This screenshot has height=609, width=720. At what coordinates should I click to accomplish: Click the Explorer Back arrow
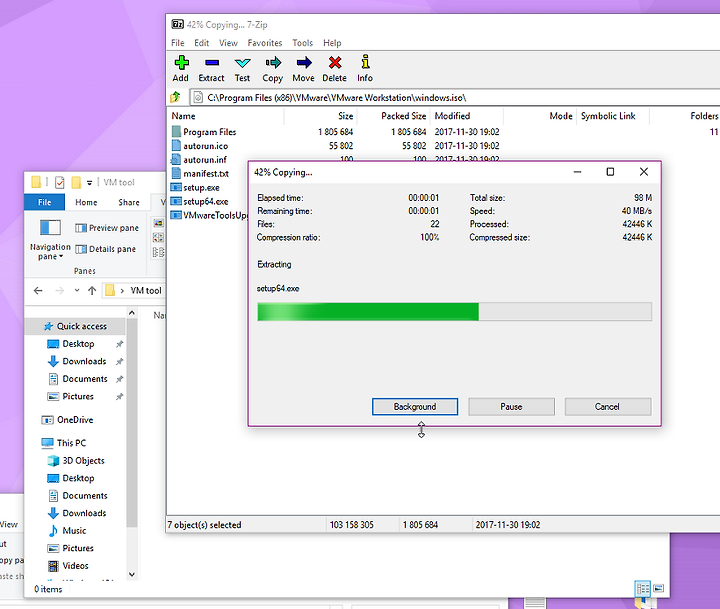click(x=38, y=290)
